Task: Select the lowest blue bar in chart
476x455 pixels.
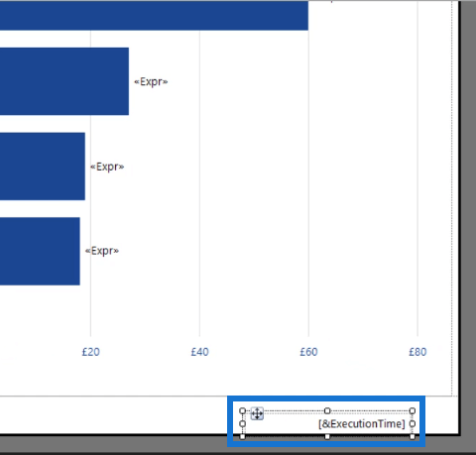Action: click(40, 251)
